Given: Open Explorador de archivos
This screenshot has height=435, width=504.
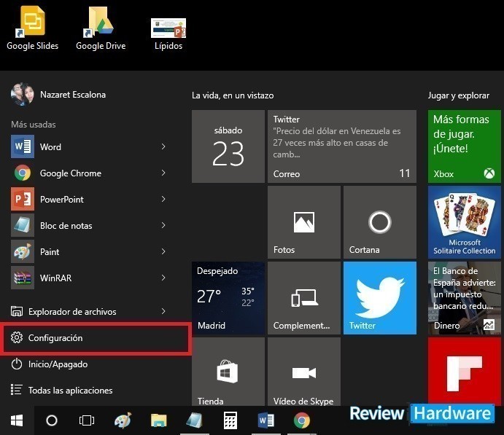Looking at the screenshot, I should 72,311.
